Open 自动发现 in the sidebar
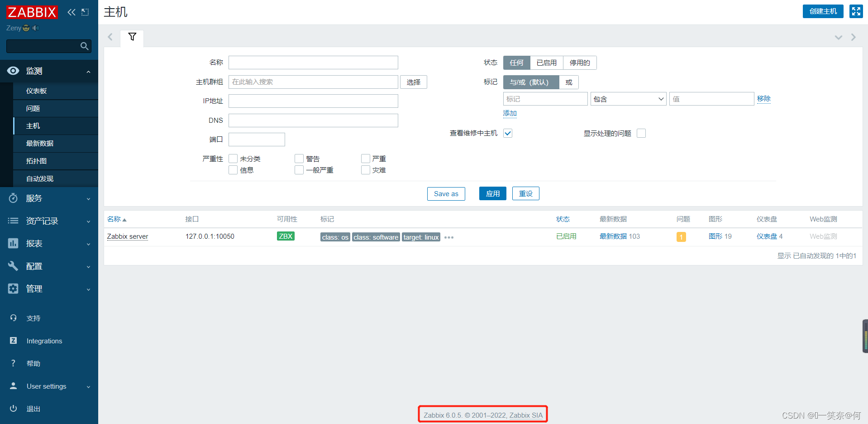Image resolution: width=868 pixels, height=424 pixels. pos(56,179)
